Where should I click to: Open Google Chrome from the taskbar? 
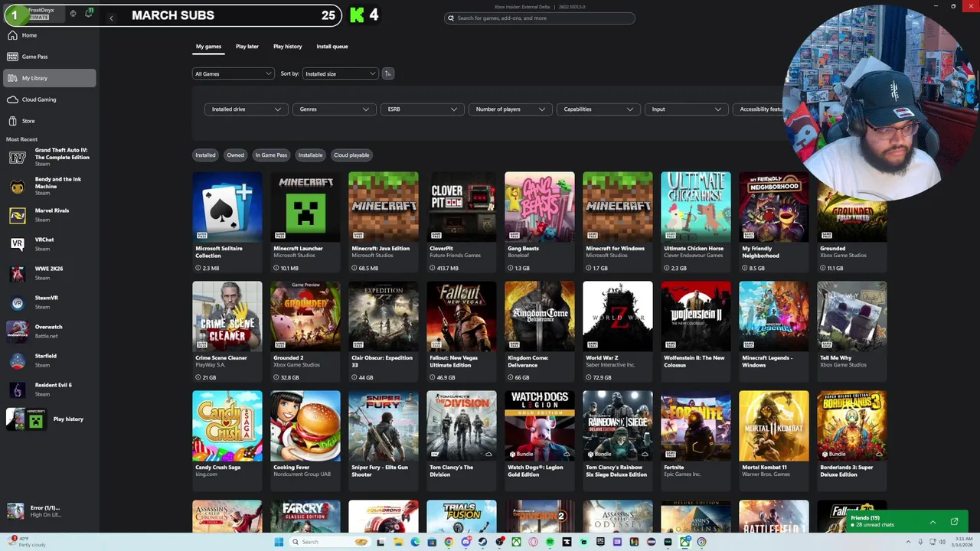pos(449,542)
